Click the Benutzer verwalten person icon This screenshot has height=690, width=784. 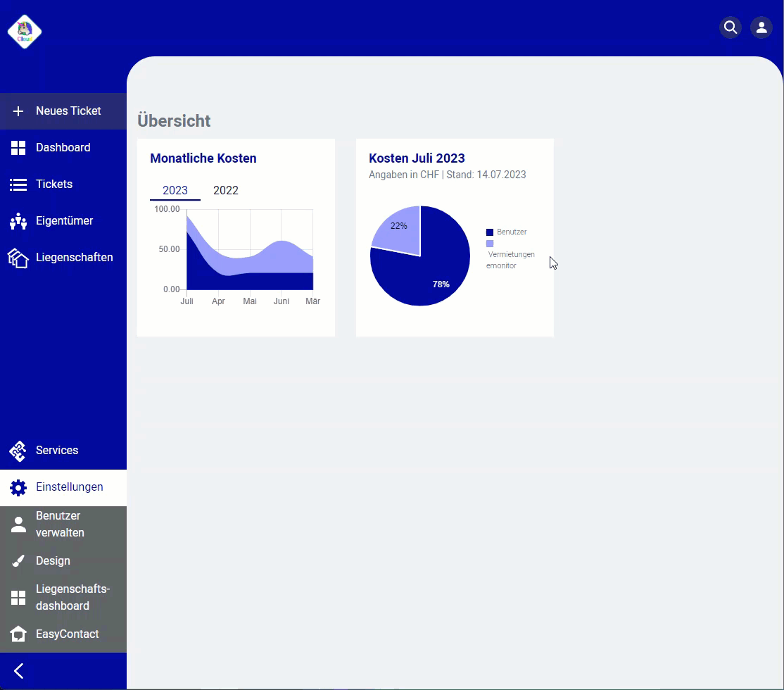coord(18,525)
